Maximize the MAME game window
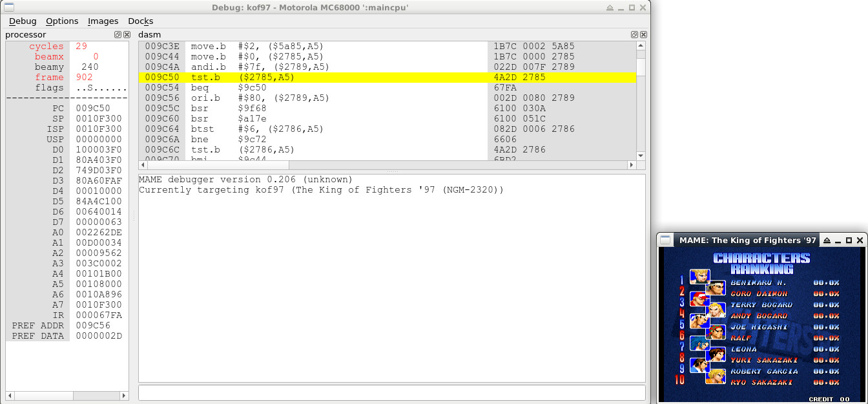This screenshot has height=404, width=868. coord(849,240)
